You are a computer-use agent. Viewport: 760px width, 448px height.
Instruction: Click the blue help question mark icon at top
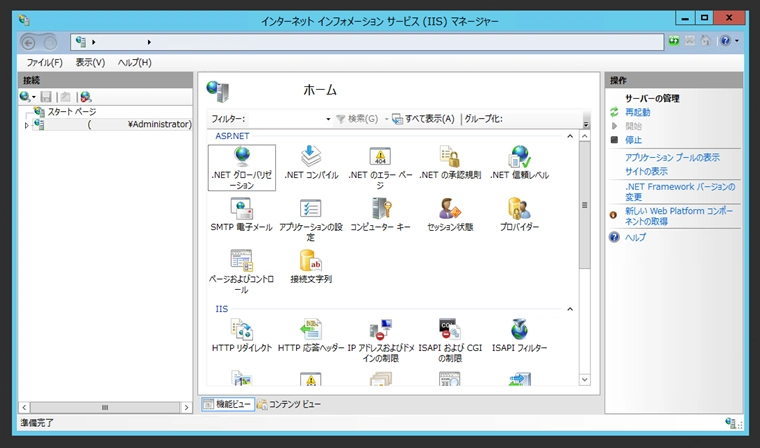coord(725,41)
